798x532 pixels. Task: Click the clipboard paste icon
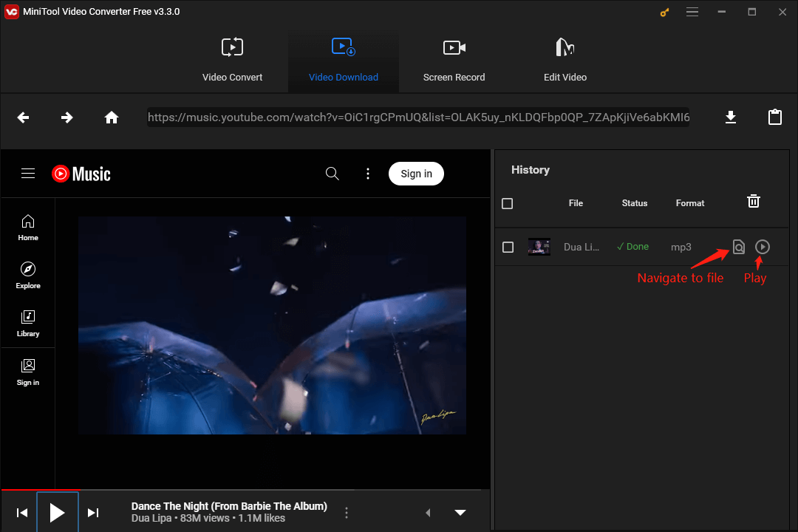774,117
